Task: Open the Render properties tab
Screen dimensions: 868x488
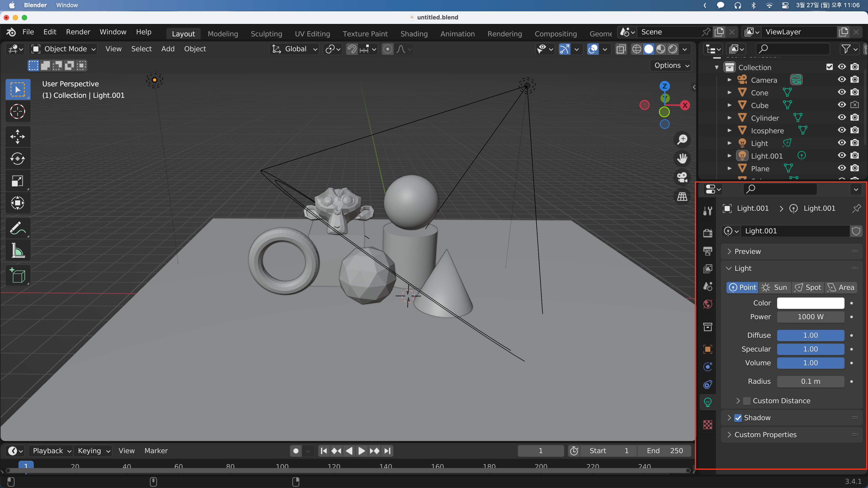Action: (708, 233)
